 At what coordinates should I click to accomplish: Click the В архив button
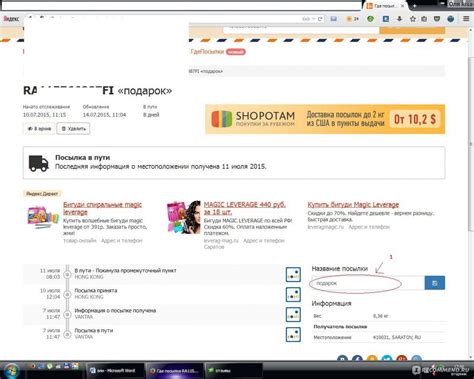click(x=39, y=128)
